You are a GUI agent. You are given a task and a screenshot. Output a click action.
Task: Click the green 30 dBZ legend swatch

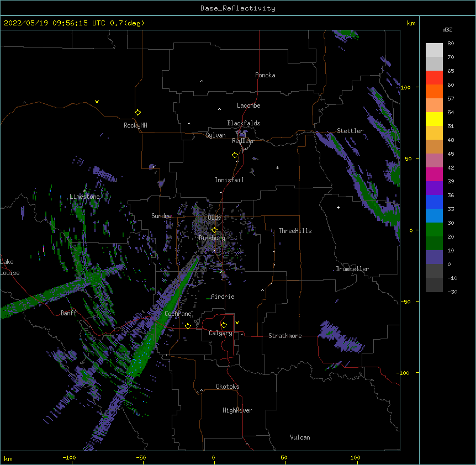434,230
